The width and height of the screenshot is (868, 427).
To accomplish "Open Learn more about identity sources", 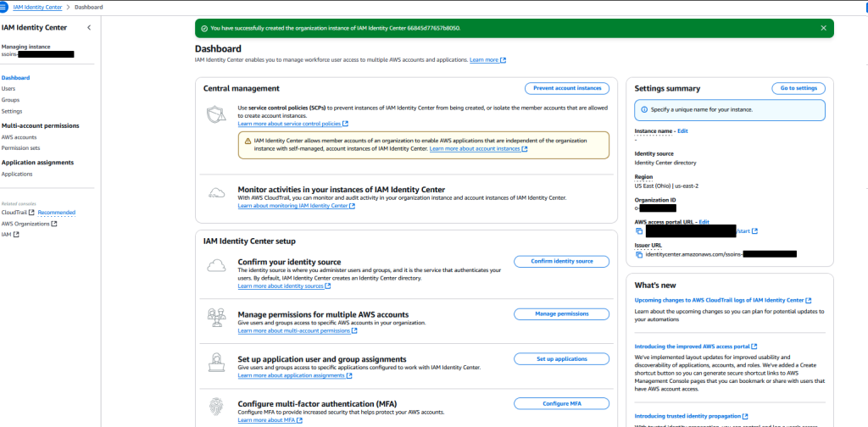I will [x=285, y=286].
